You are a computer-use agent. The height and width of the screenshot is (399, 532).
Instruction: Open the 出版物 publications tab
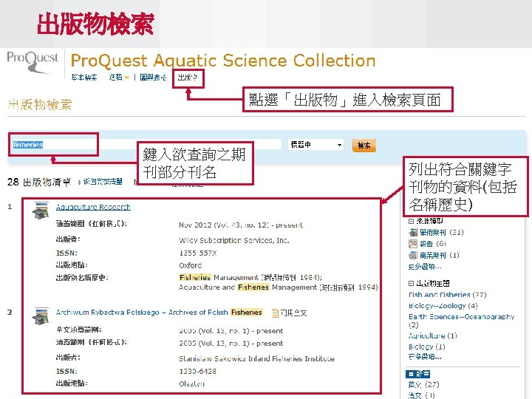pyautogui.click(x=187, y=78)
